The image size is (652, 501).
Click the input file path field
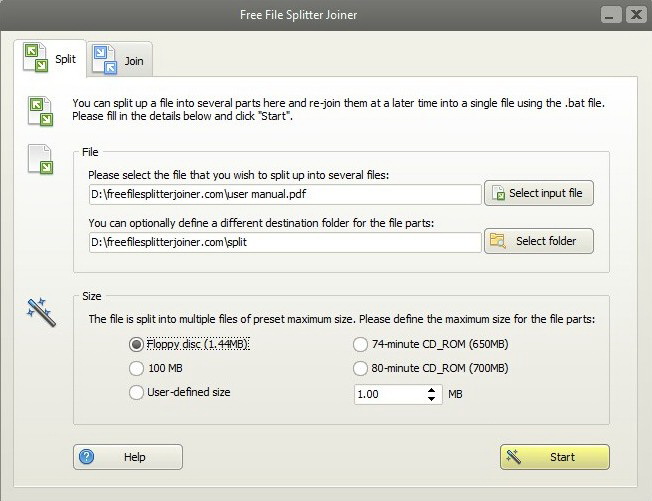tap(285, 194)
